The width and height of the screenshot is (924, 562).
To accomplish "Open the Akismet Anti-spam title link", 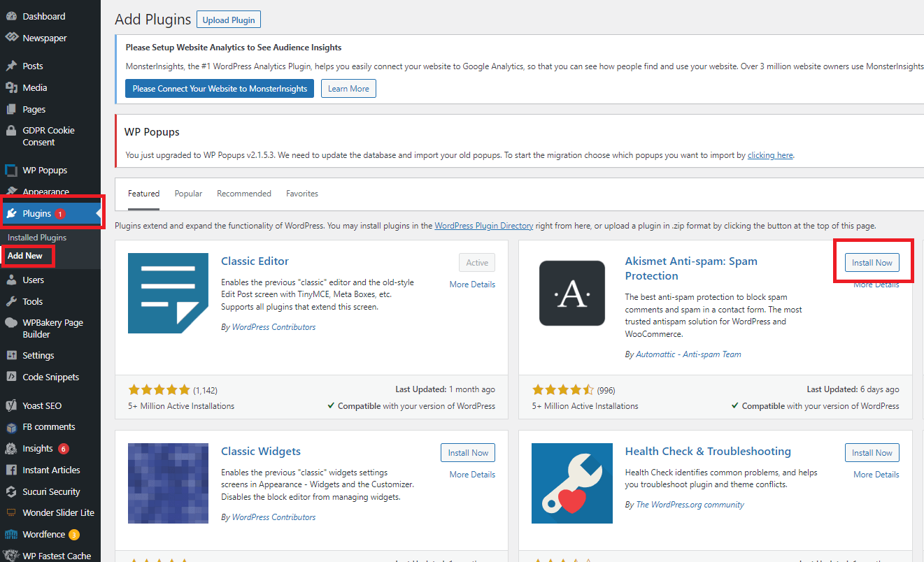I will (691, 268).
